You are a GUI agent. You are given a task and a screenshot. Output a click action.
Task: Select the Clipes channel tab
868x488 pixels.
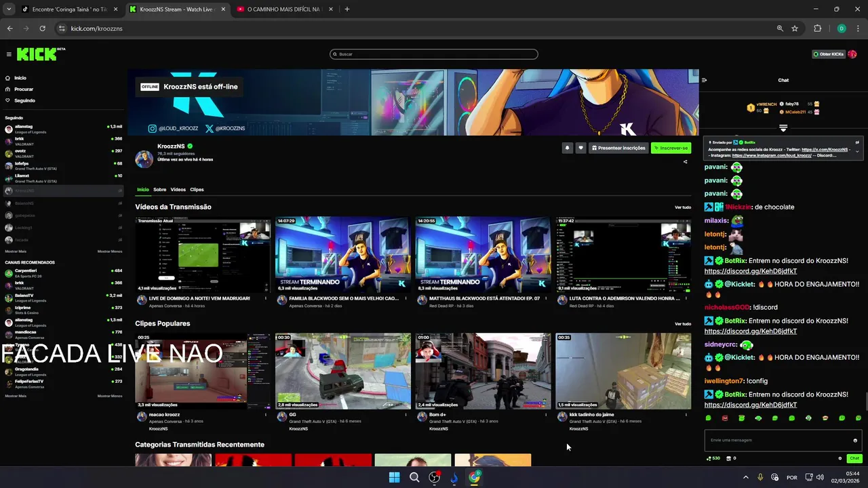click(197, 190)
